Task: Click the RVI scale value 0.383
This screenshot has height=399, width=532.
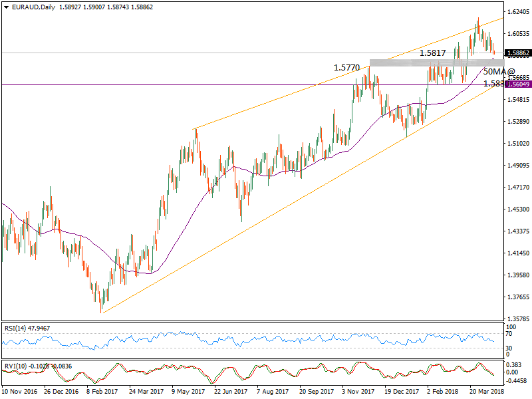Action: pos(513,365)
